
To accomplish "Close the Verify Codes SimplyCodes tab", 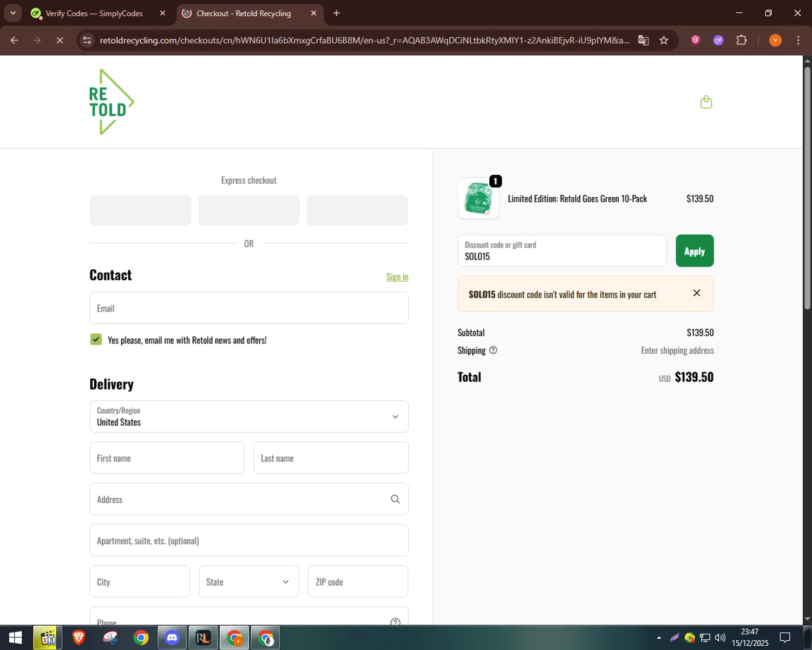I will [x=162, y=13].
